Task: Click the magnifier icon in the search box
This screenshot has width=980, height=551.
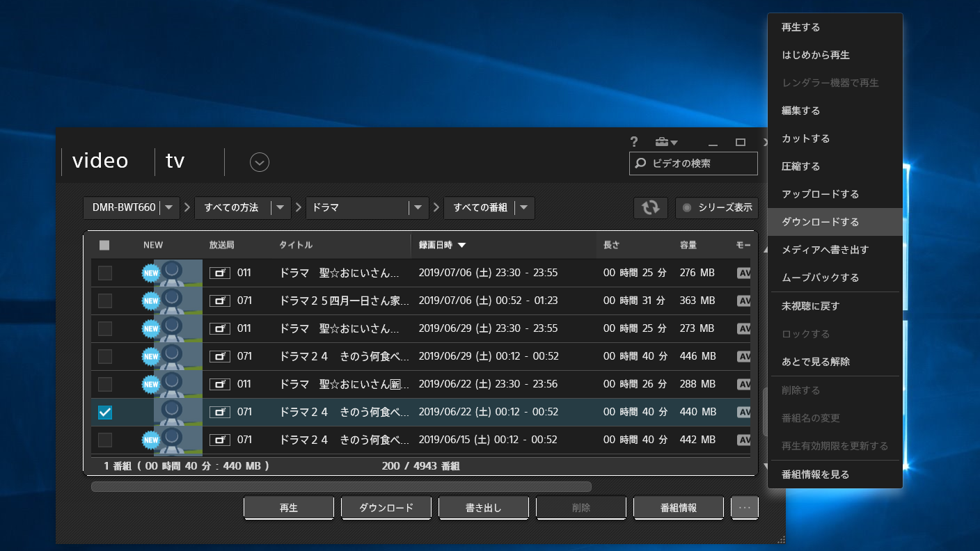Action: pyautogui.click(x=641, y=163)
